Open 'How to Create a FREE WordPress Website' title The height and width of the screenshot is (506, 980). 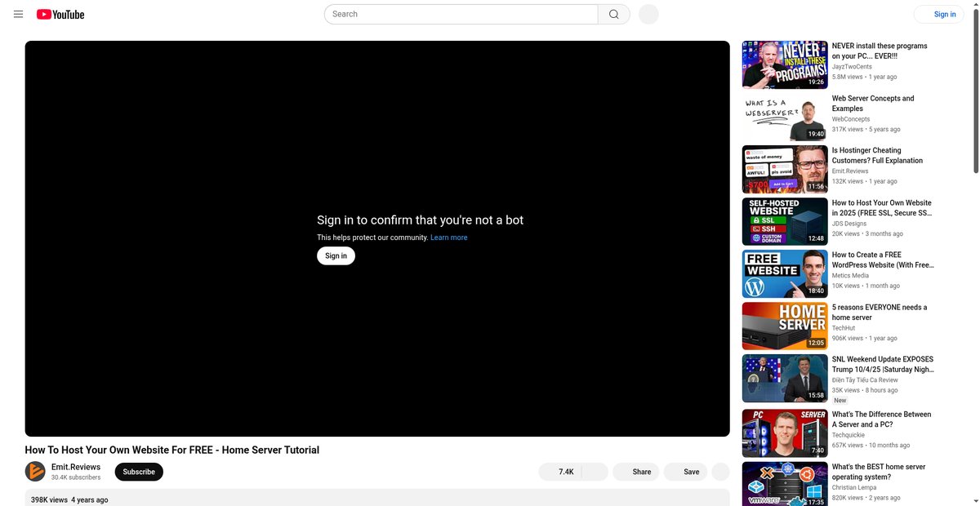(x=883, y=260)
